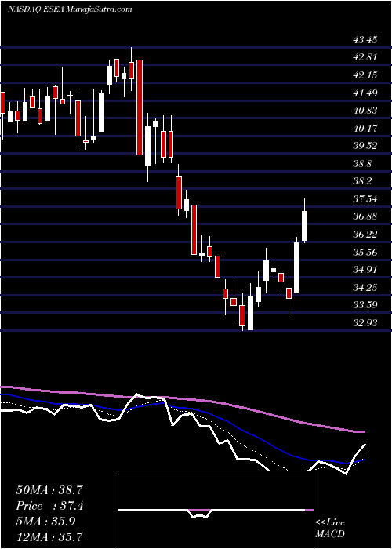The width and height of the screenshot is (392, 549).
Task: Click the Price : 37.4 readout
Action: coord(49,506)
